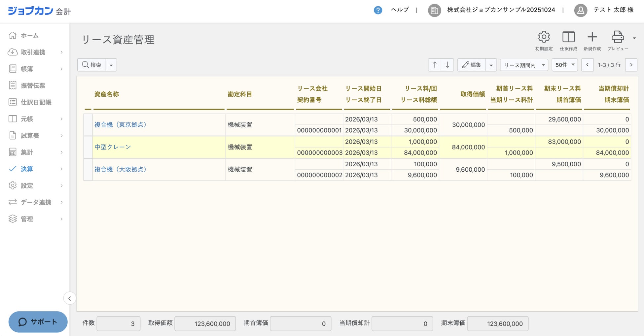Expand the dropdown arrow beside 編集
The width and height of the screenshot is (644, 336).
point(491,65)
